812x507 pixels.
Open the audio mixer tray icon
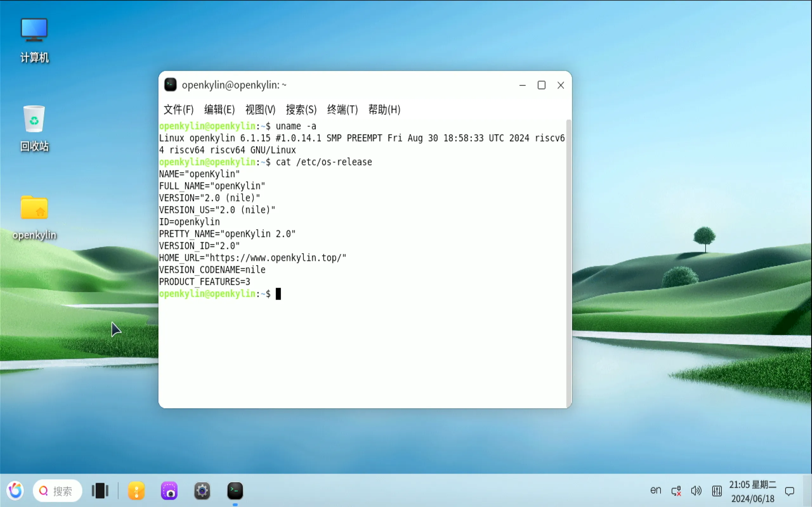tap(717, 491)
